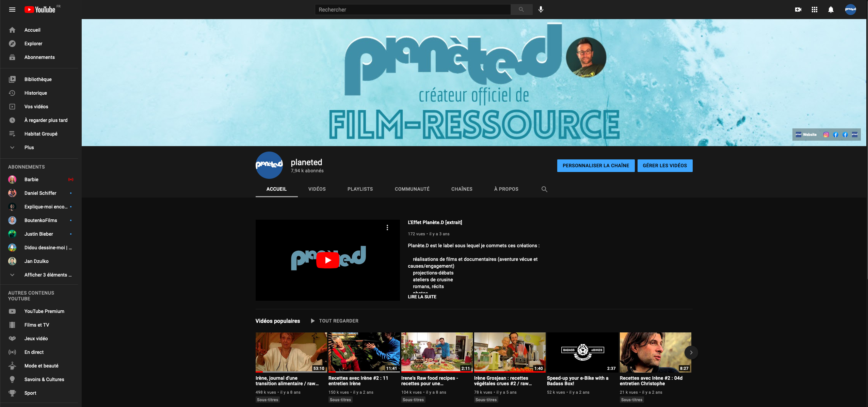Open Savoirs & Cultures
Screen dimensions: 868x407
click(x=41, y=379)
